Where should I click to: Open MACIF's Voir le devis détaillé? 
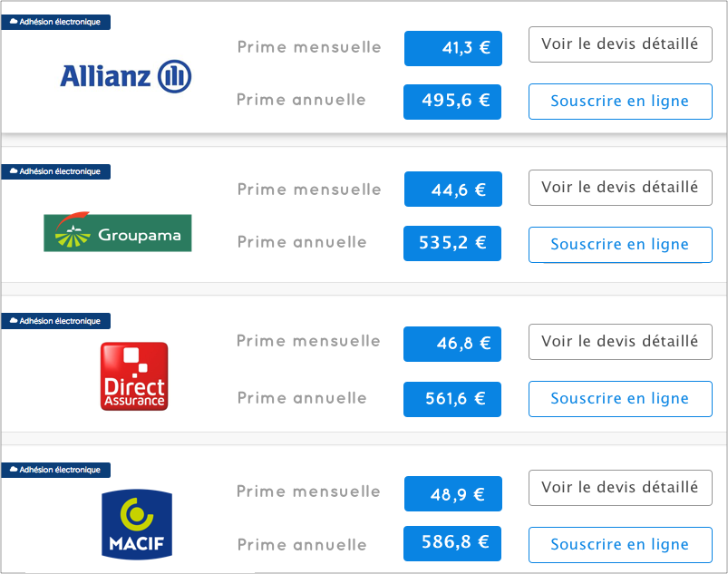(x=619, y=487)
